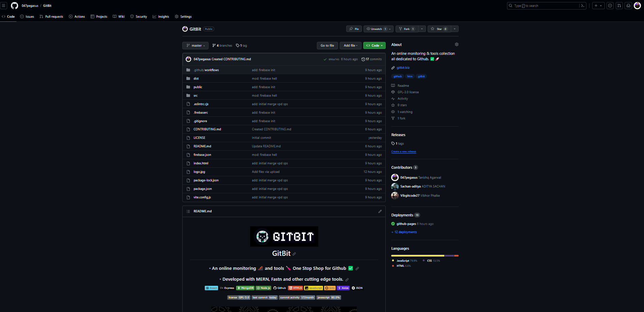Open the hamburger navigation menu in header
This screenshot has height=312, width=644.
(x=4, y=6)
